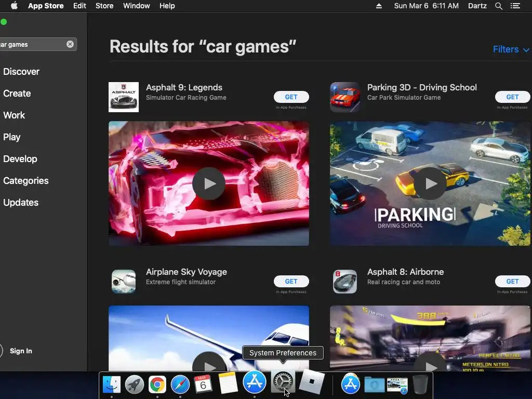Click Car Park Simulator Game subtitle

click(404, 98)
